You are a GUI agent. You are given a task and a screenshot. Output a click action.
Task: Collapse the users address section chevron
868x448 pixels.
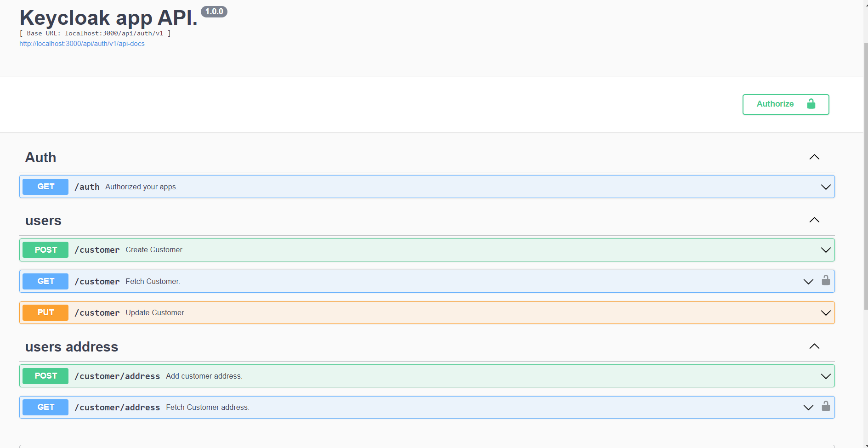tap(814, 346)
